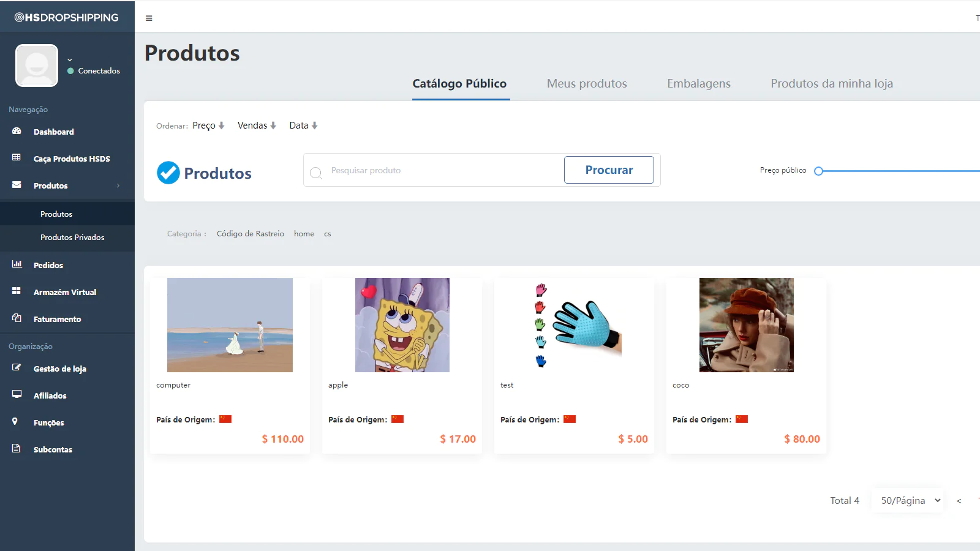Sort products by Data

pos(303,126)
